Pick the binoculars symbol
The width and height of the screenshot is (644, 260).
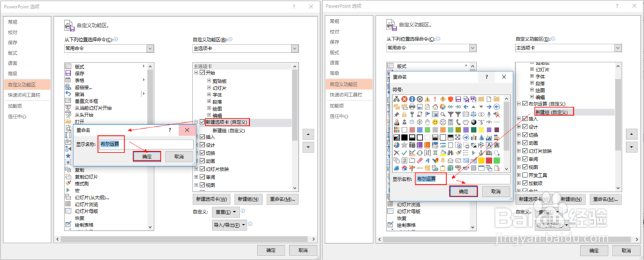pyautogui.click(x=451, y=153)
